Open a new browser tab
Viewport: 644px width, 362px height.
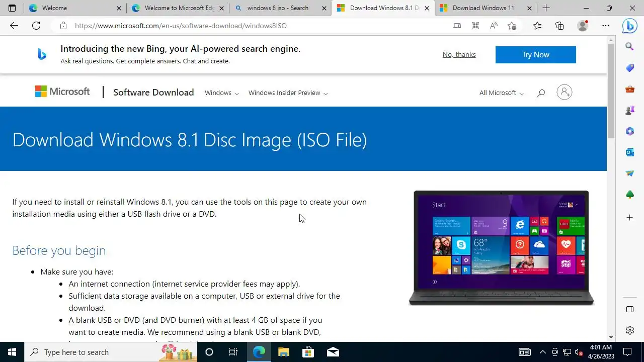coord(546,8)
